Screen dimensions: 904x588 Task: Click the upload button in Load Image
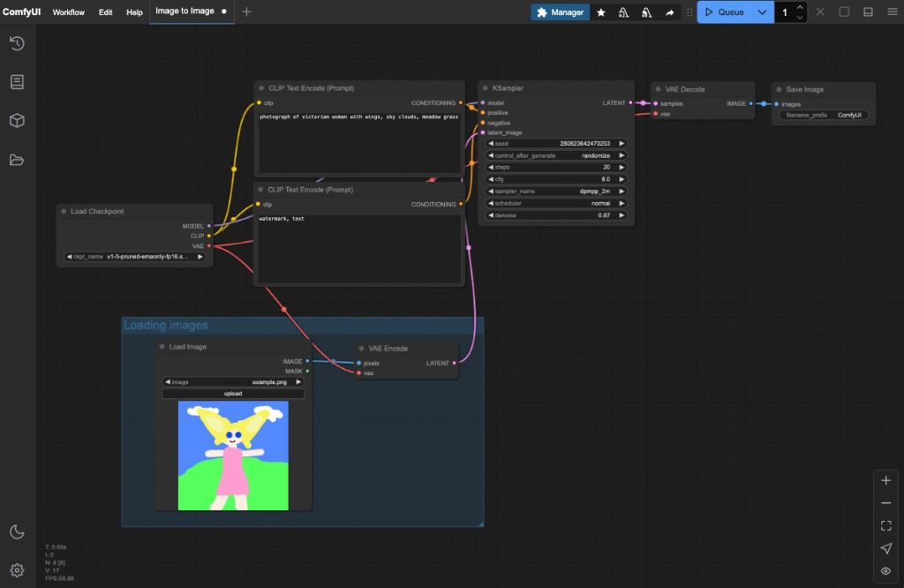(x=233, y=394)
